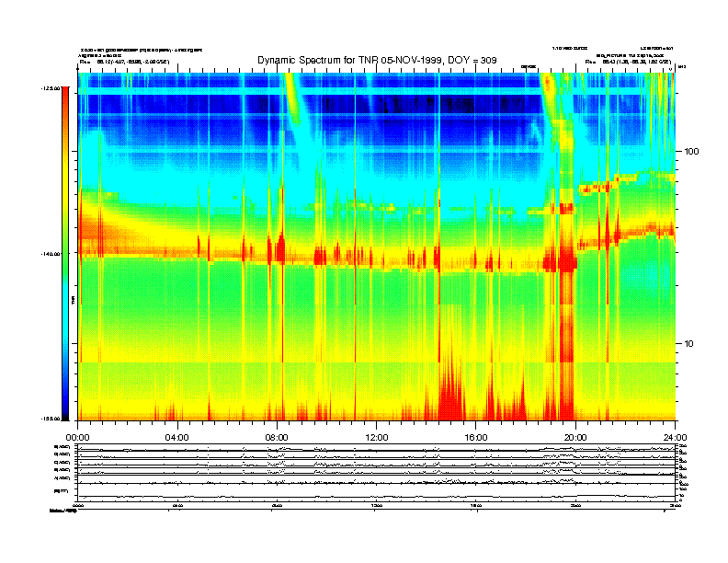
Task: Select the -125.00 color scale label
Action: (51, 87)
